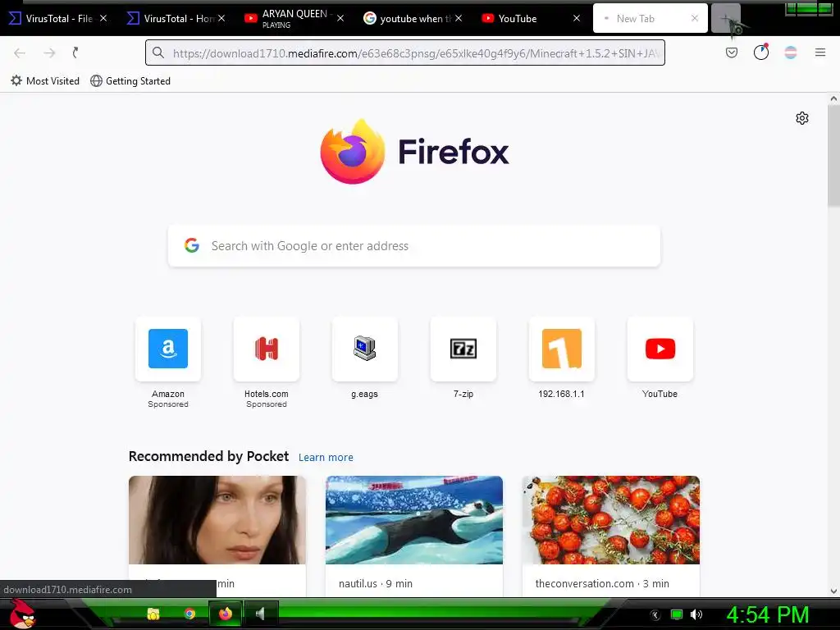Screen dimensions: 840x630
Task: Click the search magnifier icon in address bar
Action: pos(158,52)
